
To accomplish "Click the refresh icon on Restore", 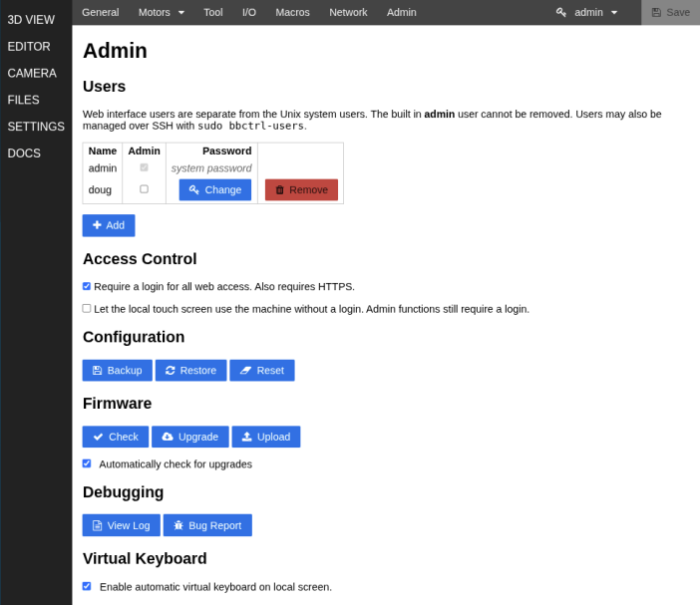I will (x=171, y=371).
